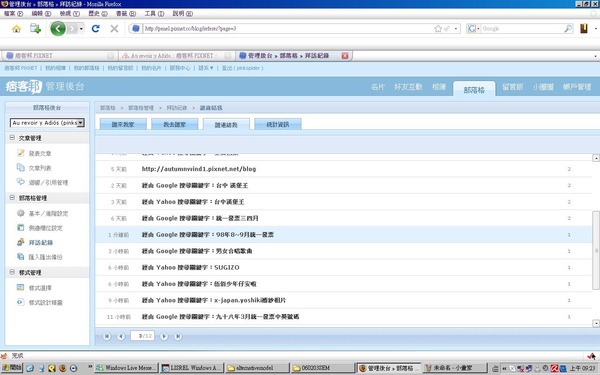This screenshot has width=600, height=375.
Task: Open the Yahoo keyword SUGIZO referrer row
Action: point(343,267)
